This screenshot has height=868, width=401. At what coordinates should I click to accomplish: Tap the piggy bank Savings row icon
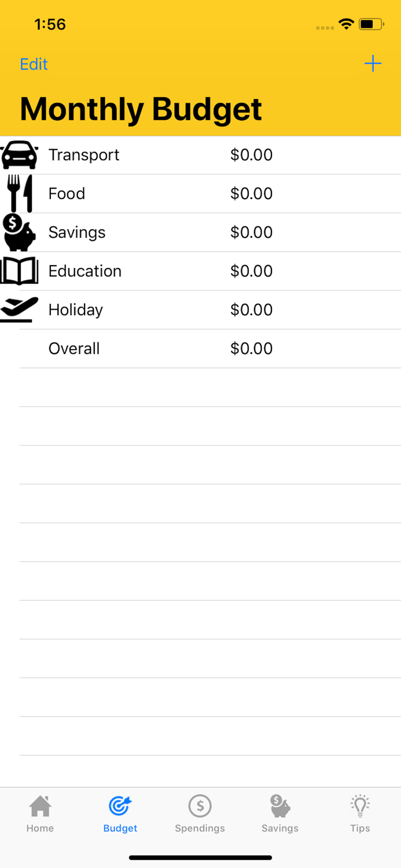pos(19,232)
